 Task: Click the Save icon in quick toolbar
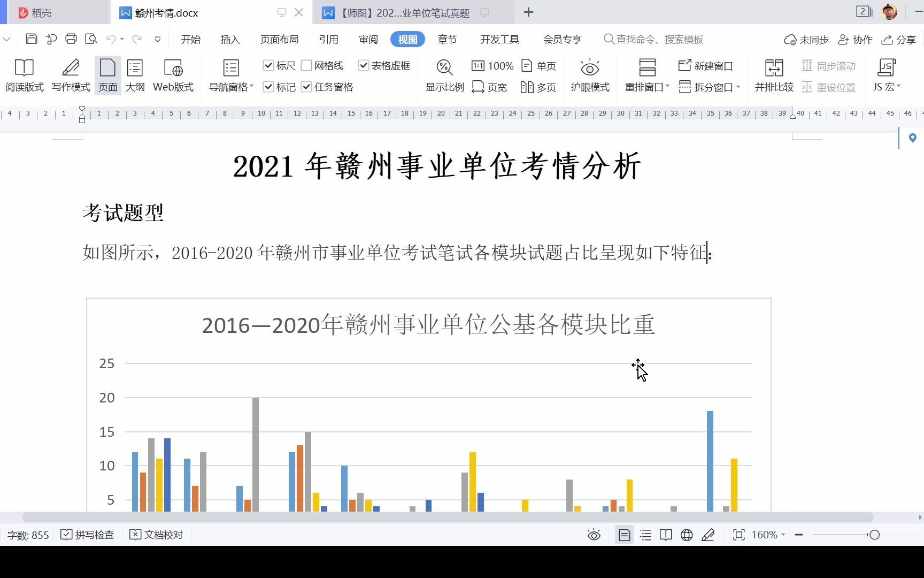coord(32,39)
